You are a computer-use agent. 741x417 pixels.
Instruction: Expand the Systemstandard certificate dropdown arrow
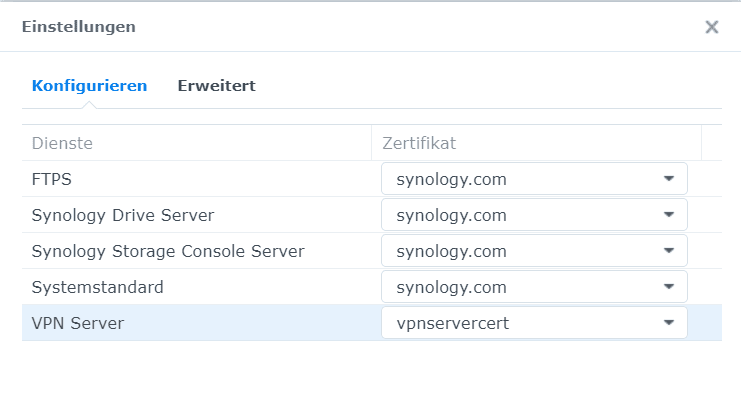(669, 287)
